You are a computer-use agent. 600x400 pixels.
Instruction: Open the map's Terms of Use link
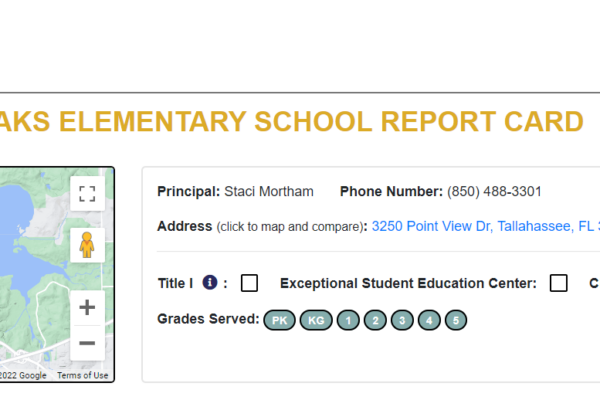tap(82, 375)
